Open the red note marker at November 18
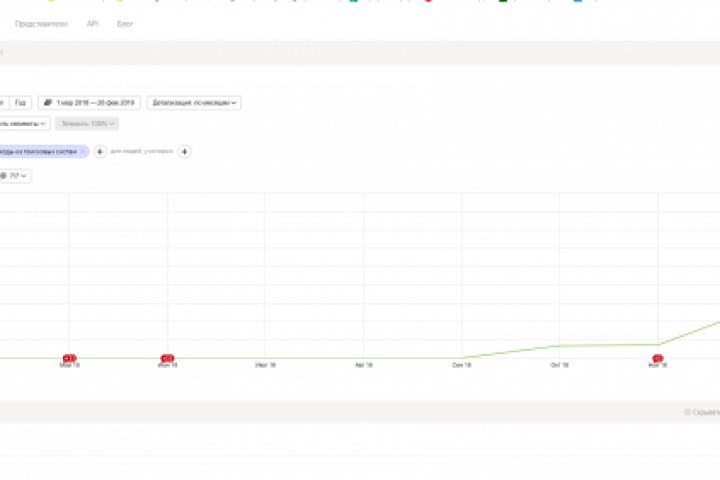 pyautogui.click(x=658, y=358)
